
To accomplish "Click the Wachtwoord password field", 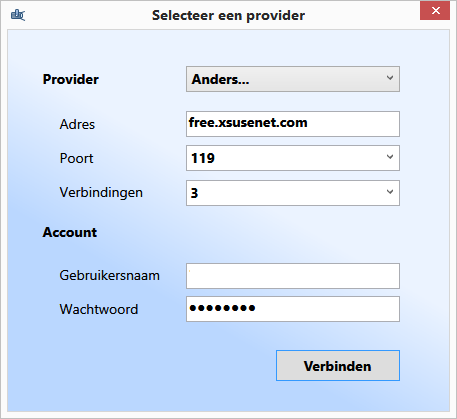I will pos(293,309).
